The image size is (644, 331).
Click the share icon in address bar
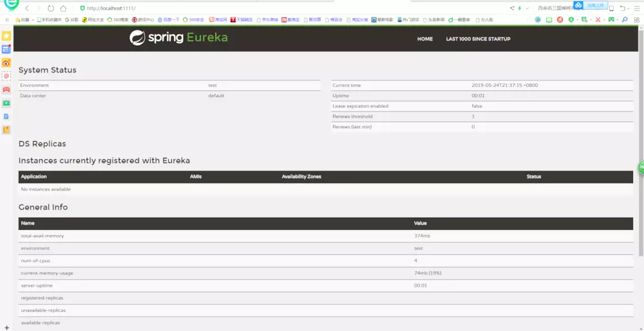point(512,8)
